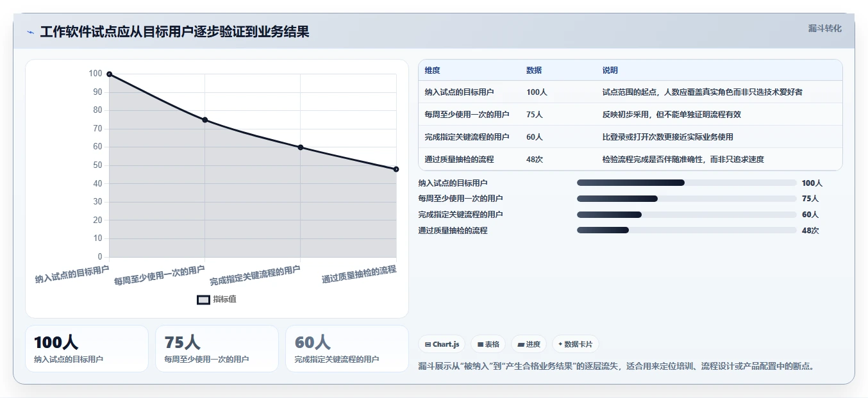The image size is (868, 398).
Task: Click table cell 纳入试点的目标用户
Action: (x=459, y=92)
